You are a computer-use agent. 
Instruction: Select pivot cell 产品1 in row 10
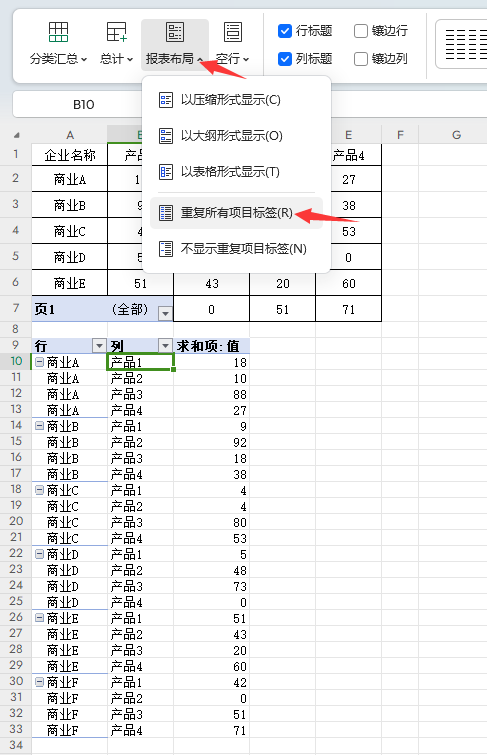coord(140,362)
